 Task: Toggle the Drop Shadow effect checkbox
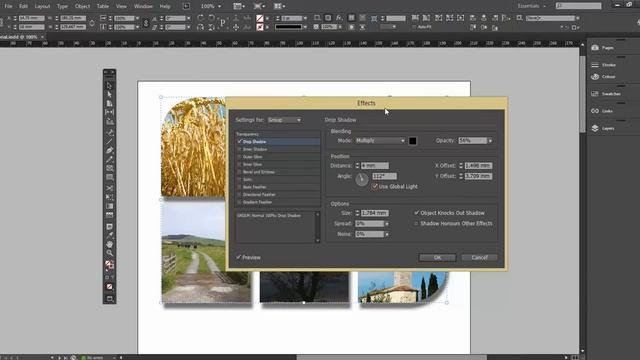tap(240, 142)
